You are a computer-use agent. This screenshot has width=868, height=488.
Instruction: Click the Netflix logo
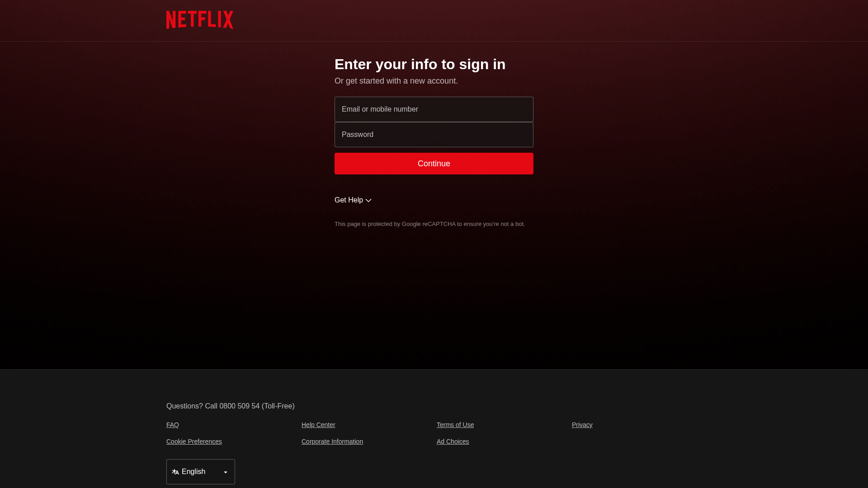click(x=200, y=20)
